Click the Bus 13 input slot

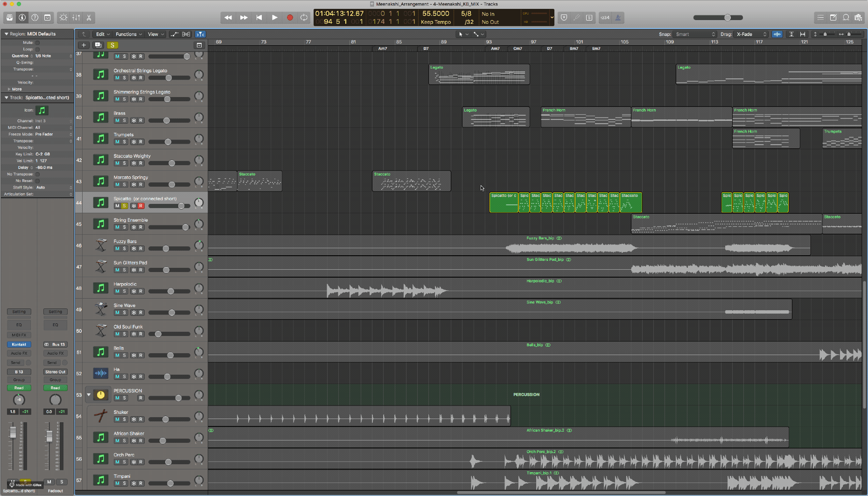tap(55, 344)
